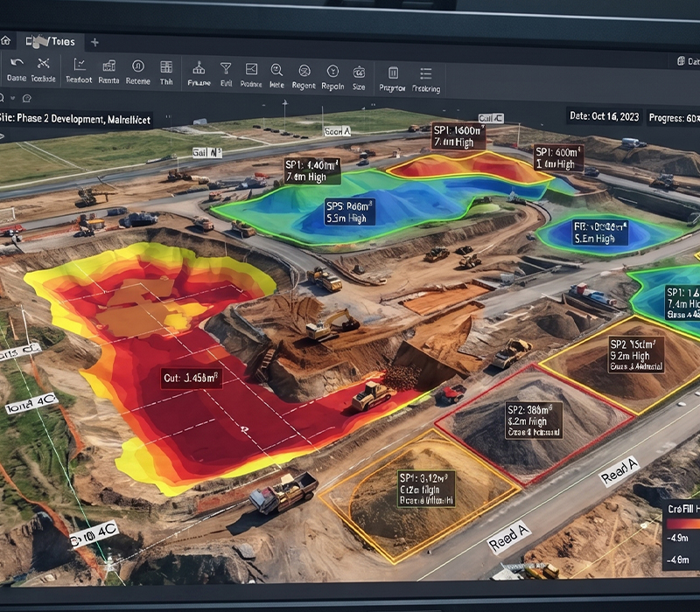Click the 'Date: Oct 16, 2023' label
This screenshot has width=700, height=612.
tap(604, 116)
